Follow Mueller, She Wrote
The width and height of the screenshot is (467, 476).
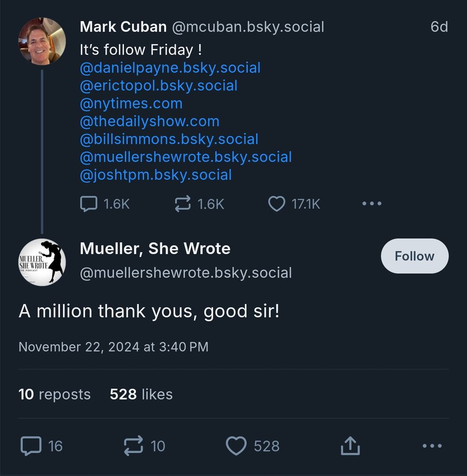414,256
